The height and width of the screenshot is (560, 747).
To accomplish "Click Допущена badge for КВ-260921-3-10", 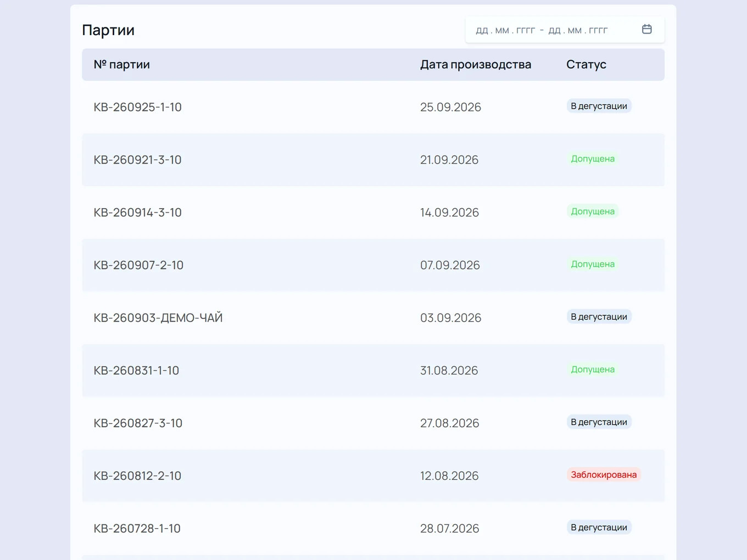I will [x=593, y=159].
